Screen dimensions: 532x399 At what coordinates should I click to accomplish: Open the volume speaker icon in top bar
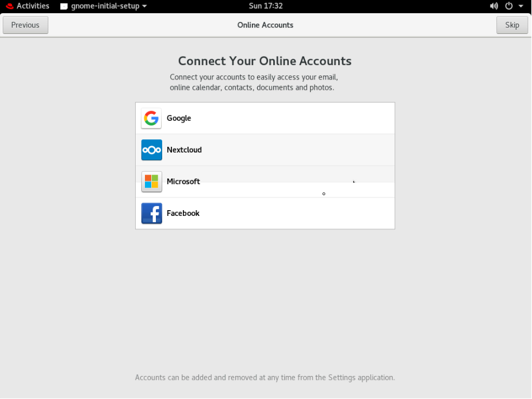coord(493,6)
